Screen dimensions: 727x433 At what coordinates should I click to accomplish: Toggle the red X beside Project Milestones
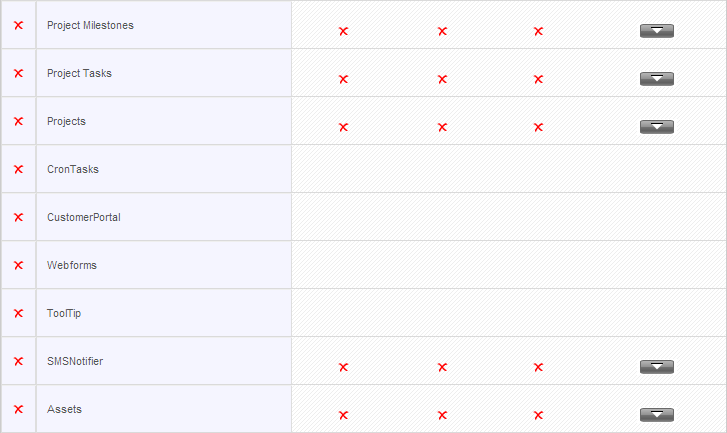coord(19,25)
